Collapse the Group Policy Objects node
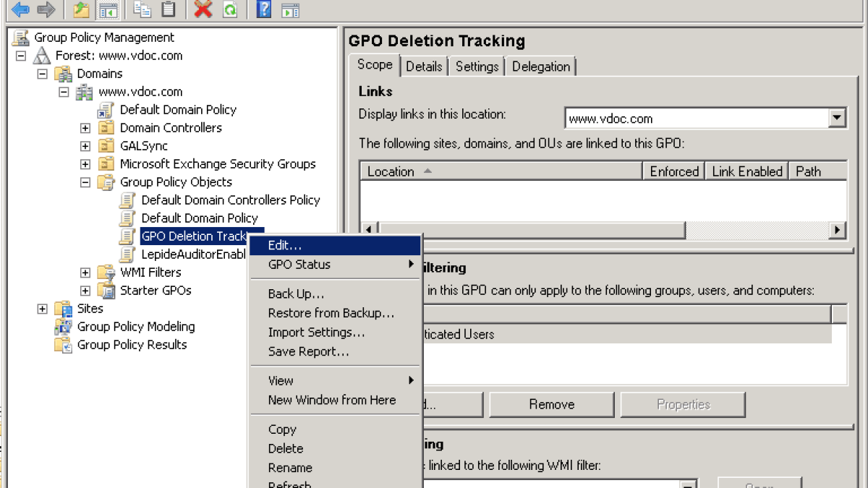Image resolution: width=868 pixels, height=488 pixels. 85,182
